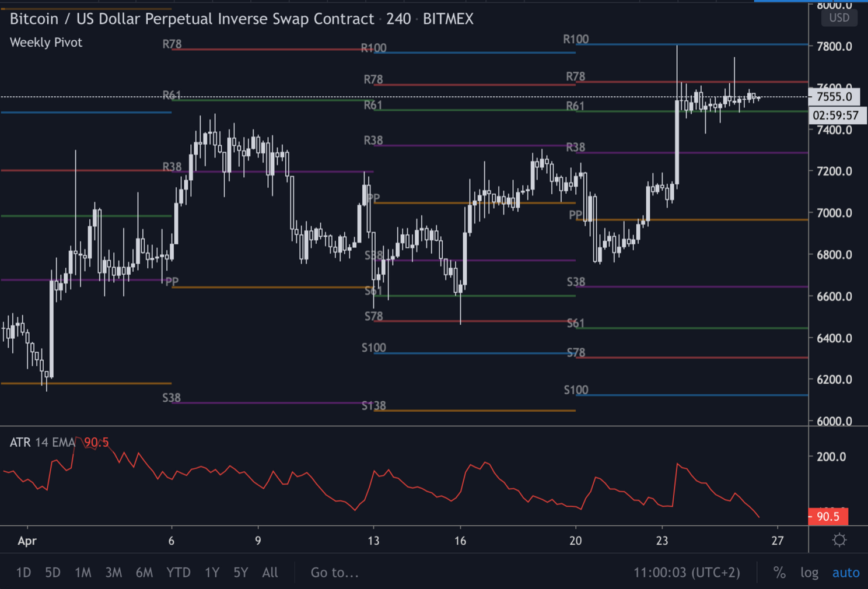Toggle percent scale mode
The width and height of the screenshot is (868, 589).
(x=779, y=573)
